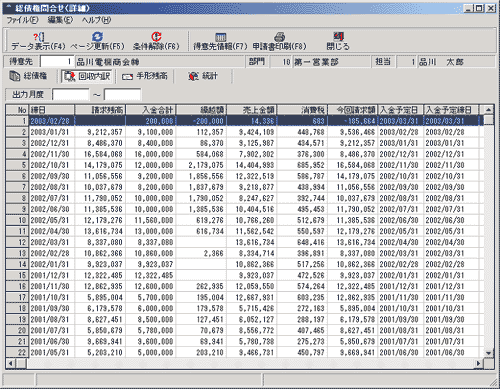Click the vertical scrollbar down arrow
Screen dimensions: 500x389
coord(488,353)
